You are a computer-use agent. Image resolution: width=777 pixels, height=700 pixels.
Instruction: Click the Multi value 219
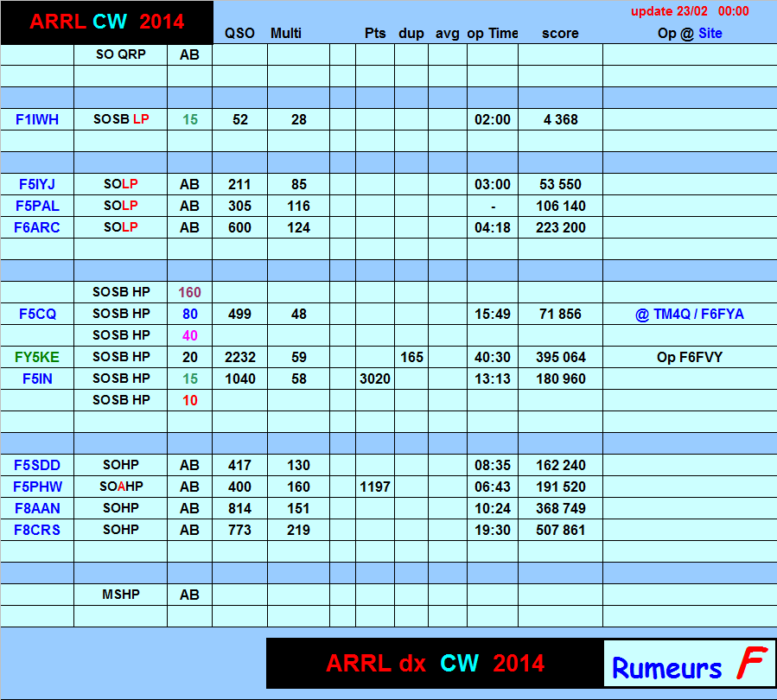click(x=298, y=530)
